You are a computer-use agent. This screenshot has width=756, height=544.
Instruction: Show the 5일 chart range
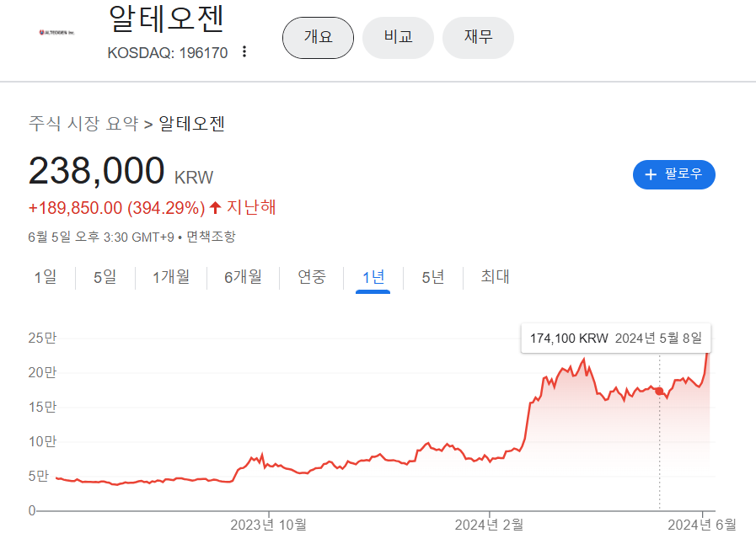(x=105, y=277)
